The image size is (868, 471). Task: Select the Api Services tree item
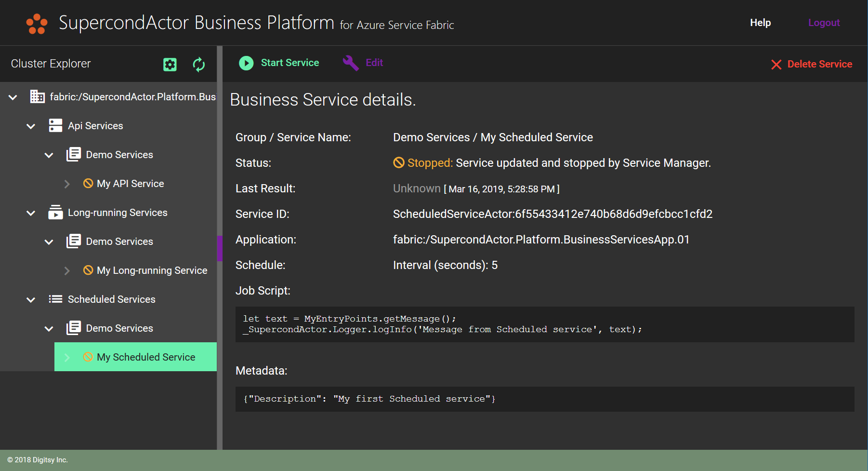[x=95, y=126]
